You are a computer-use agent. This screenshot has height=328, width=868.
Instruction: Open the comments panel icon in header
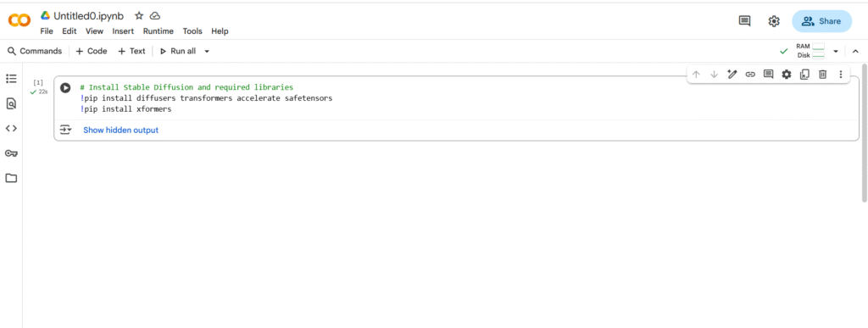pos(745,21)
